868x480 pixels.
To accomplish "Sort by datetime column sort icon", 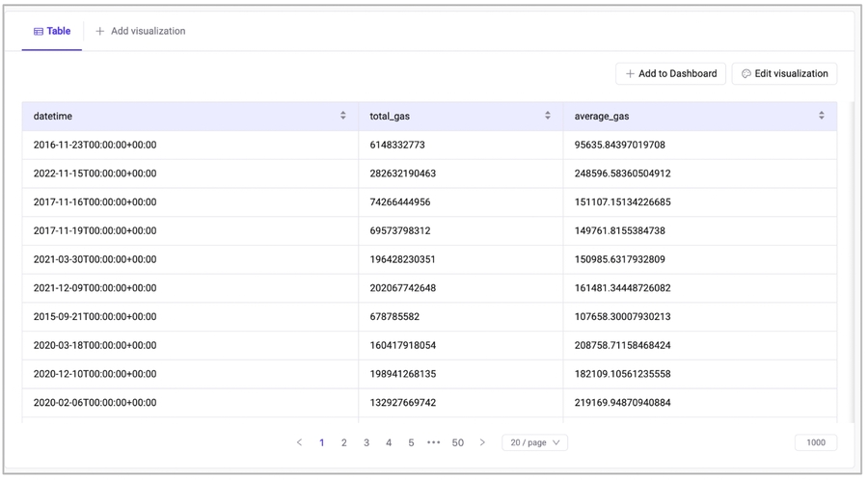I will point(342,116).
